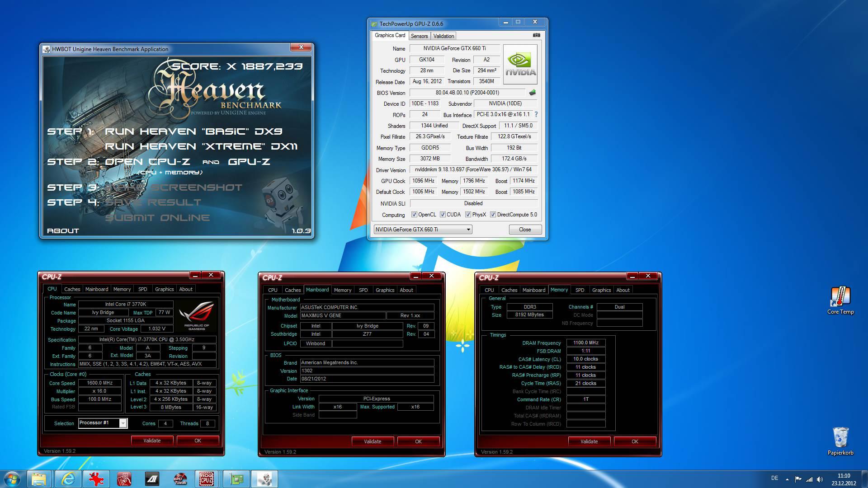Open the NVIDIA GeForce GTX 660 Ti dropdown
The image size is (868, 488).
423,230
